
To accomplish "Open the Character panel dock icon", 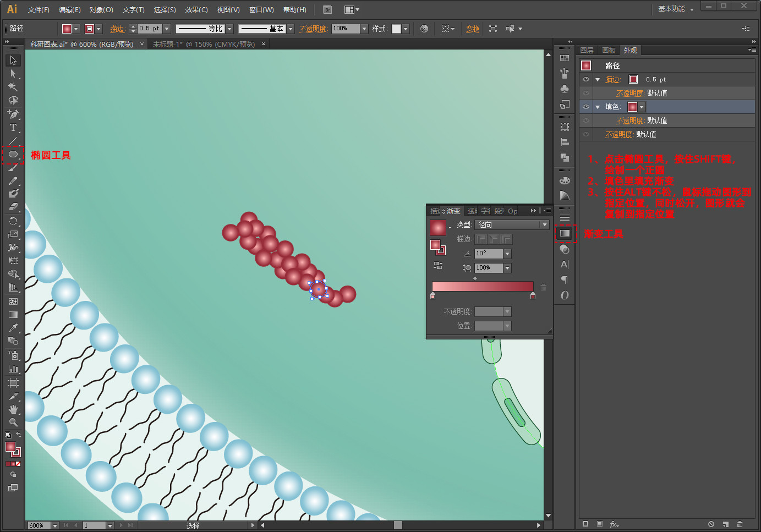I will click(565, 265).
